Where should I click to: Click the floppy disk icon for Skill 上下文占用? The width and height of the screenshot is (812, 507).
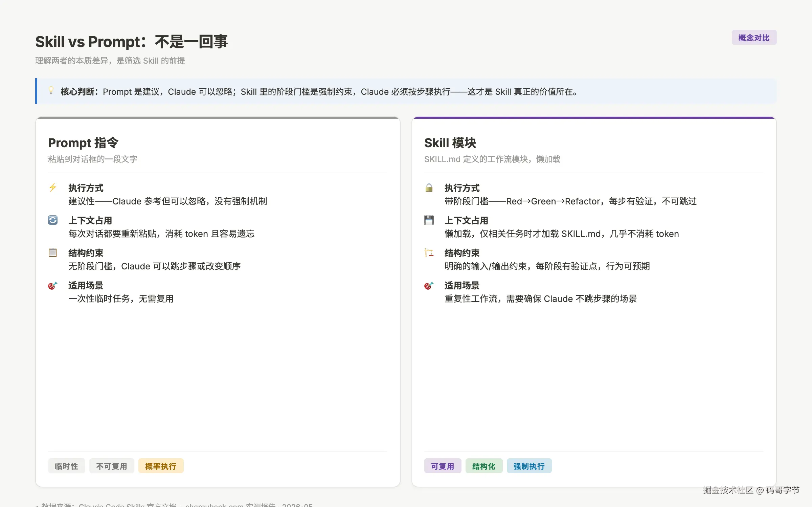click(429, 220)
